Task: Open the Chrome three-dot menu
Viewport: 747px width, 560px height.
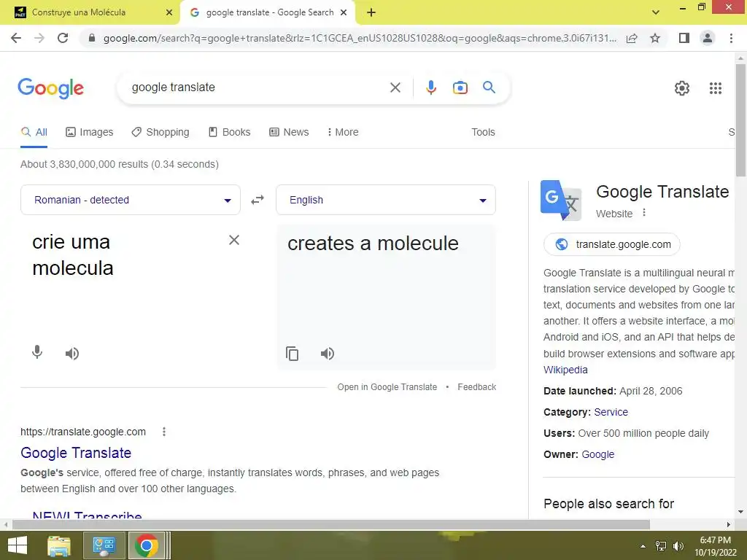Action: click(x=731, y=38)
